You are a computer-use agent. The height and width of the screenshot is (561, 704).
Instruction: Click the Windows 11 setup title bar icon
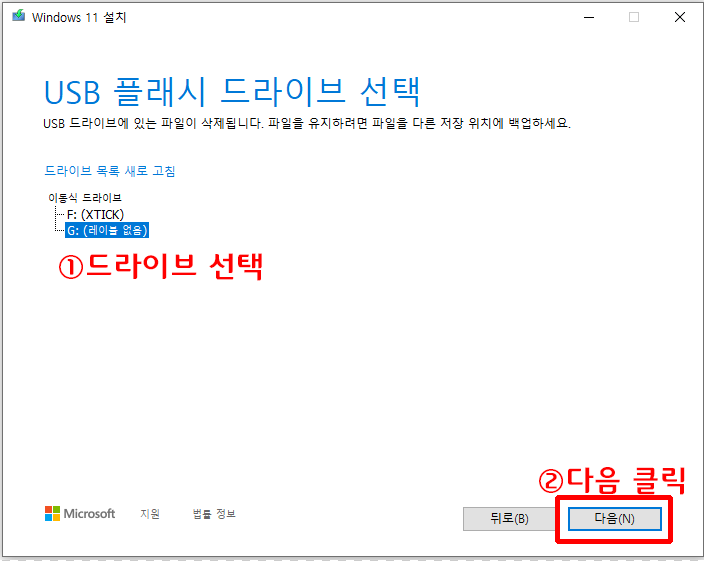pos(18,16)
